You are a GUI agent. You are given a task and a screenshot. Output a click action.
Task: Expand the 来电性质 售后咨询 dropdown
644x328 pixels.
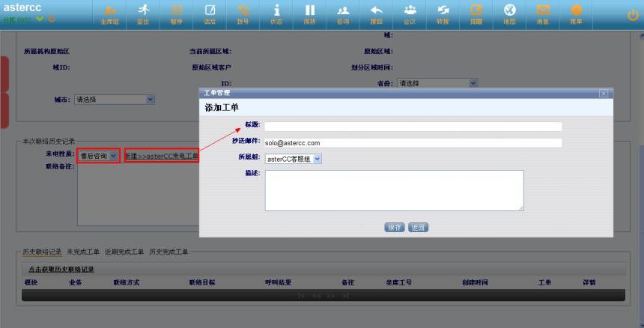point(98,156)
